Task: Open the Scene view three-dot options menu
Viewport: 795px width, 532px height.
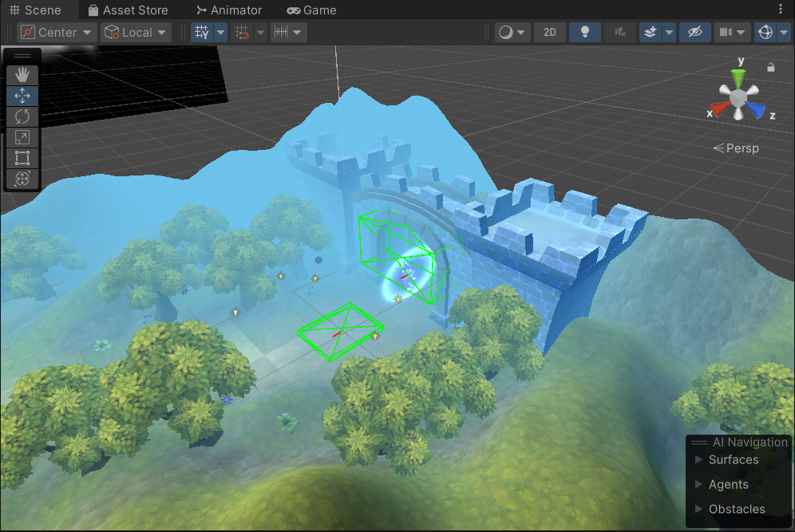Action: [781, 10]
